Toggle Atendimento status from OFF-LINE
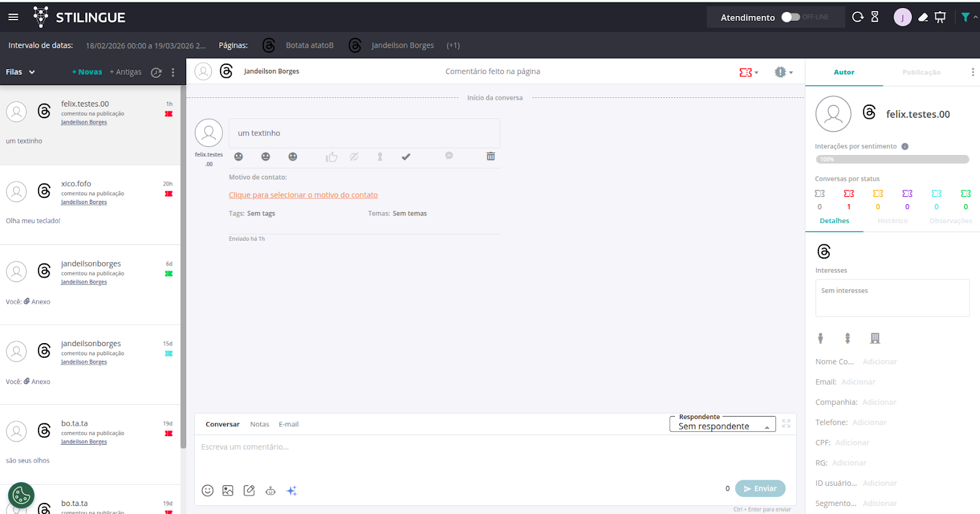The height and width of the screenshot is (514, 980). [x=790, y=17]
